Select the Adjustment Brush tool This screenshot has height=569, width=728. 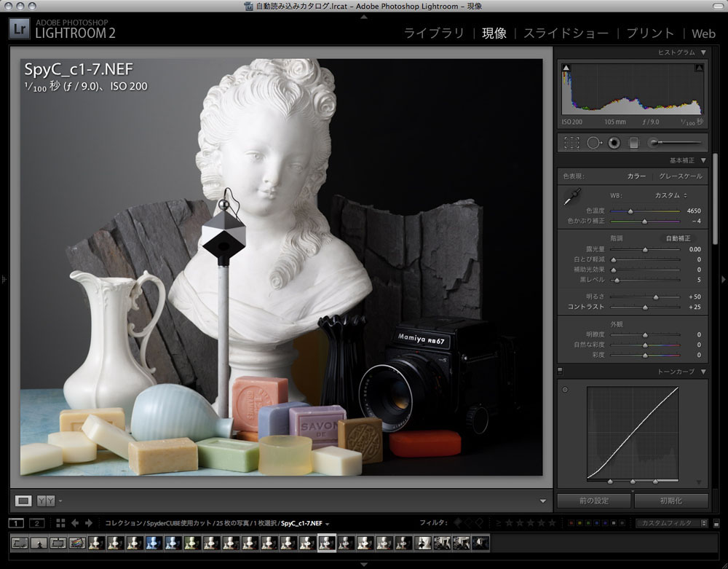pyautogui.click(x=675, y=143)
